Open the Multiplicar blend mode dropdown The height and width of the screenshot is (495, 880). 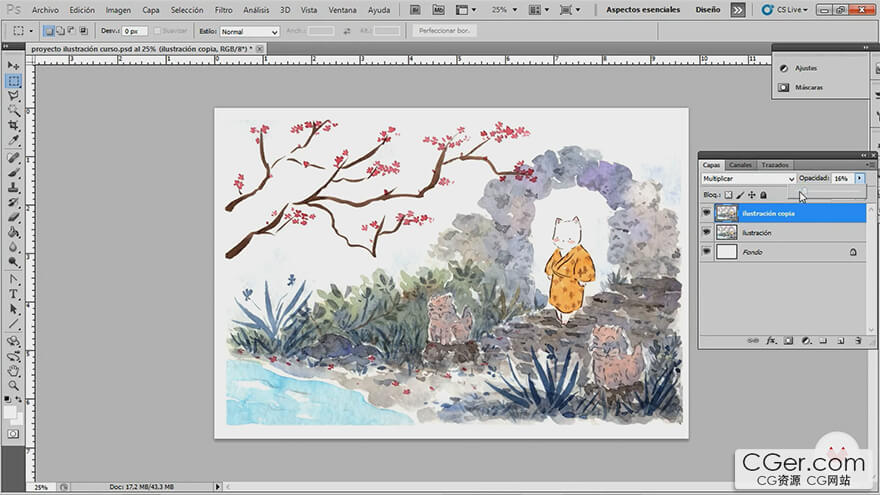[x=748, y=178]
